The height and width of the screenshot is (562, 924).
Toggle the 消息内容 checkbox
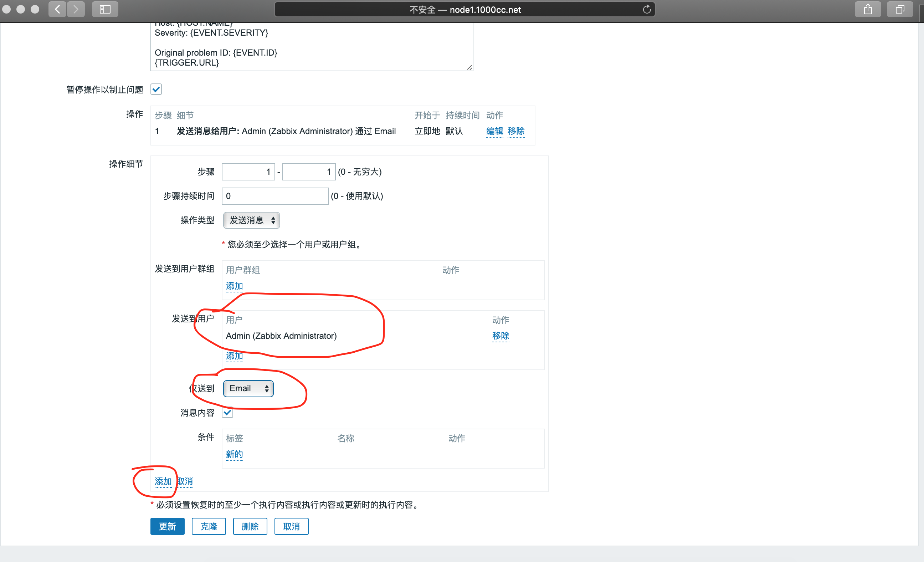(x=227, y=412)
